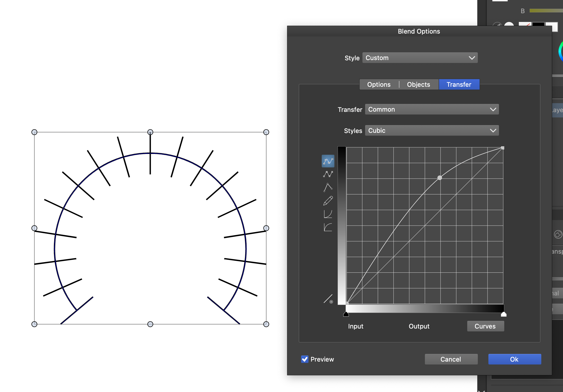Click the white input level marker
Viewport: 563px width, 392px height.
pyautogui.click(x=503, y=314)
